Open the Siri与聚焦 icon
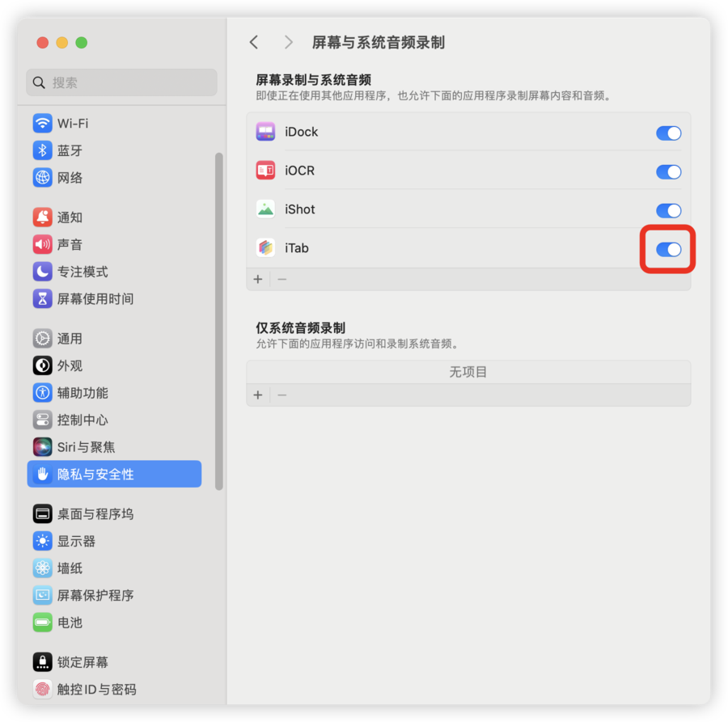The width and height of the screenshot is (728, 722). [42, 447]
